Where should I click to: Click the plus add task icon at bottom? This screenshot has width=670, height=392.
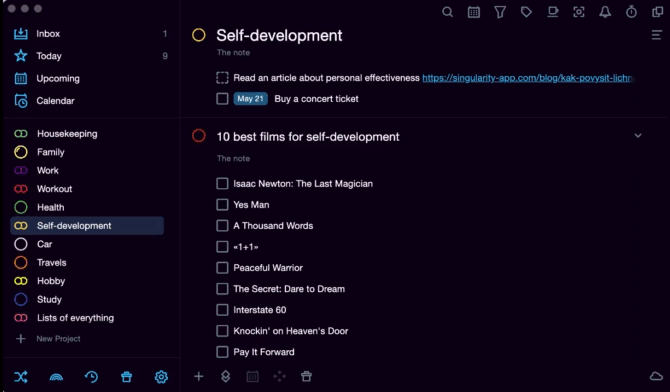tap(199, 376)
